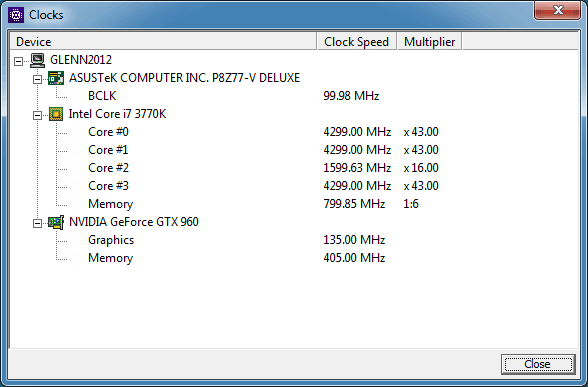Click the 1599.63 MHz clock value
This screenshot has height=387, width=588.
tap(357, 168)
